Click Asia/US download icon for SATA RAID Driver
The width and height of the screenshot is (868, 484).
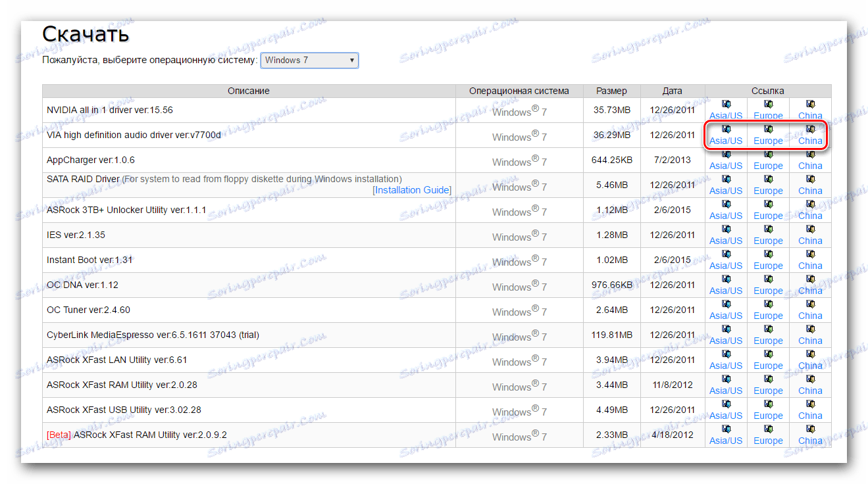point(726,179)
